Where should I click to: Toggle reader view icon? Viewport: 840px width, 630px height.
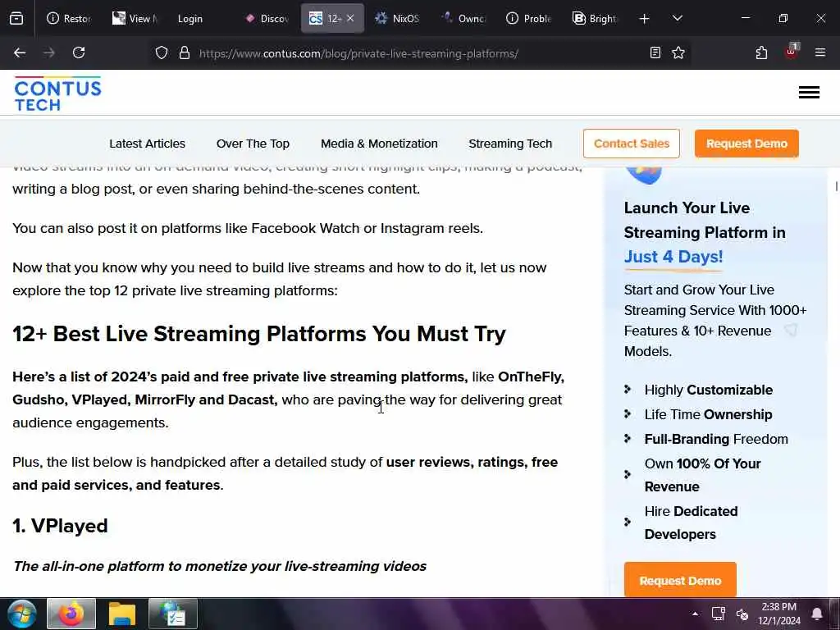pyautogui.click(x=655, y=53)
